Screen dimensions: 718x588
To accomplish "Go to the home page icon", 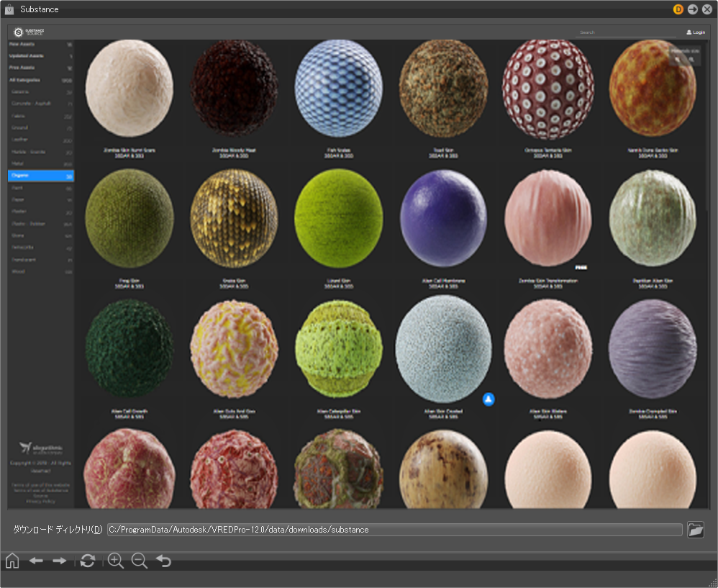I will tap(12, 561).
